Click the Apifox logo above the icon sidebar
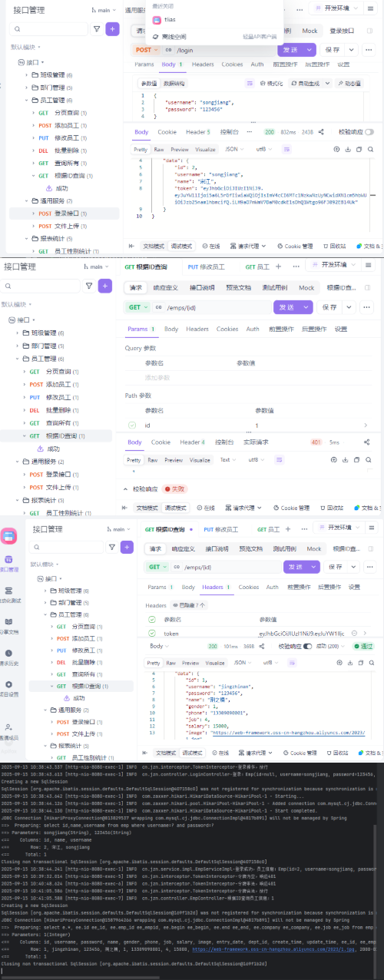 8,535
